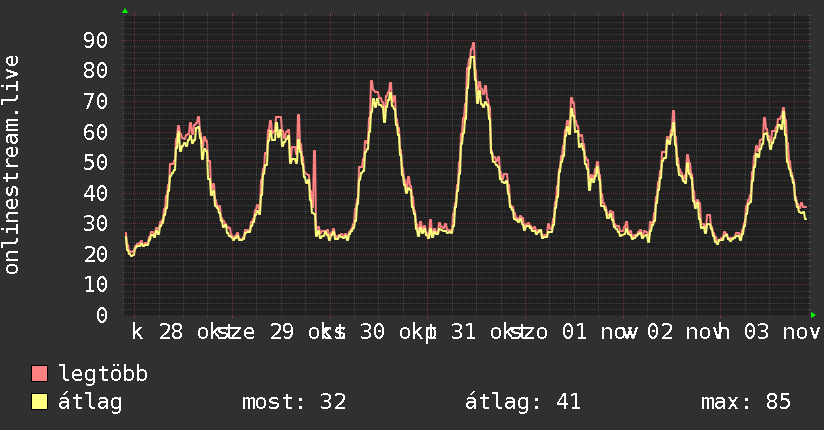The height and width of the screenshot is (430, 824).
Task: Click the onlinestream.live vertical axis title
Action: [12, 165]
